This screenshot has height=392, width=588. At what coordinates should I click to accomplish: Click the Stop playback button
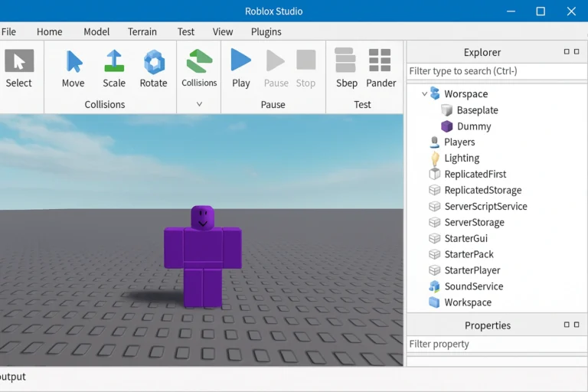tap(305, 69)
